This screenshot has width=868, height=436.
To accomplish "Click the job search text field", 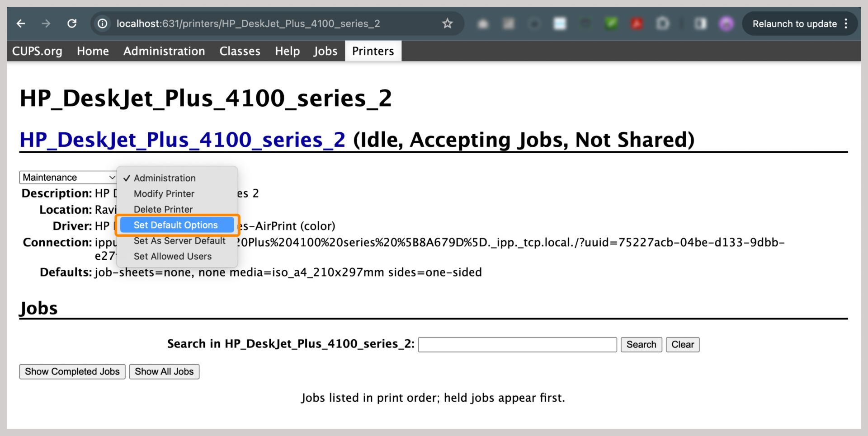I will click(517, 344).
